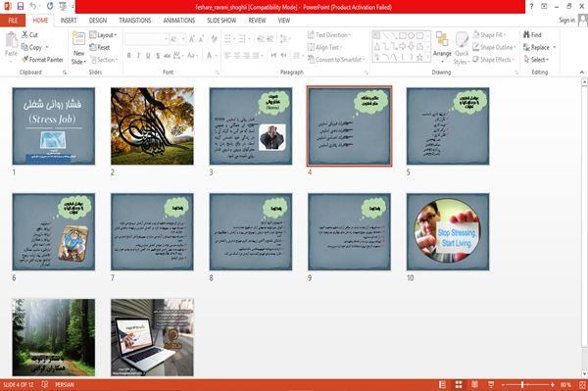Switch to the DESIGN tab
588x391 pixels.
[98, 21]
